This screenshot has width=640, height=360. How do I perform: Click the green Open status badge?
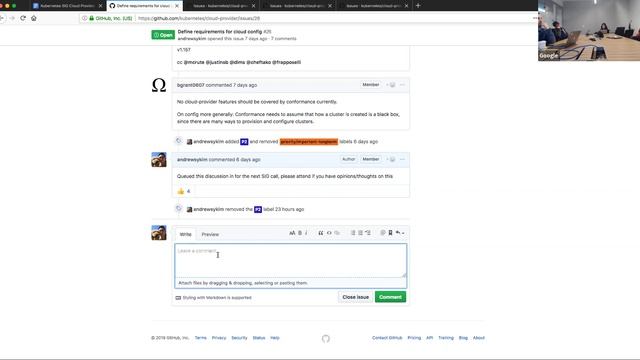pyautogui.click(x=163, y=35)
